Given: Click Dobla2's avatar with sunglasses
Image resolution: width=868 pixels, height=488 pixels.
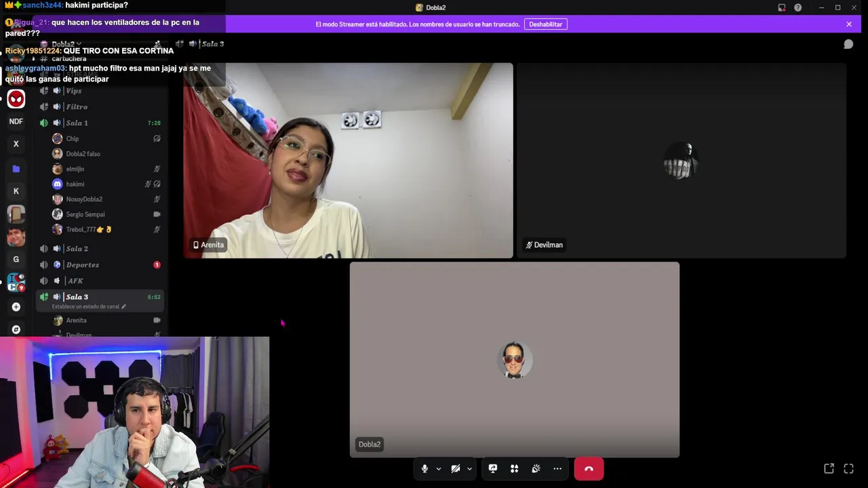Looking at the screenshot, I should pyautogui.click(x=514, y=360).
